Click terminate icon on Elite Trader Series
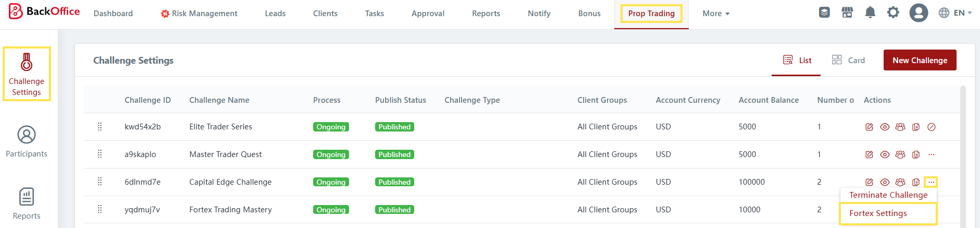This screenshot has width=980, height=228. pos(932,127)
